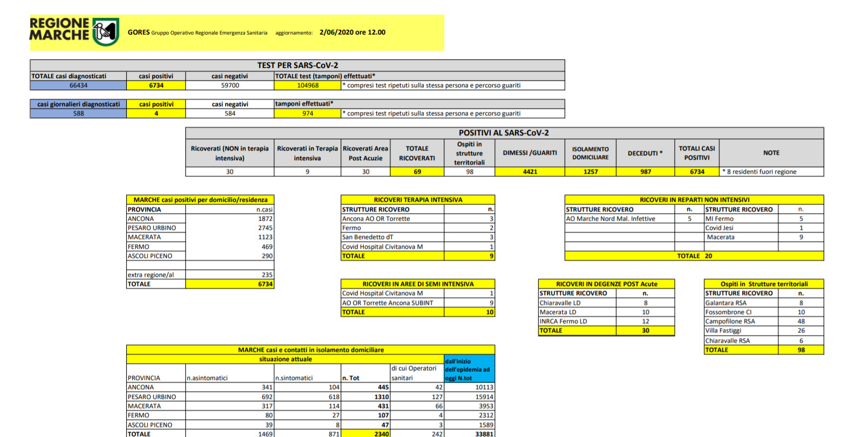
Task: Select ISOLAMENTO DOMICILIARE value 1257
Action: (591, 172)
